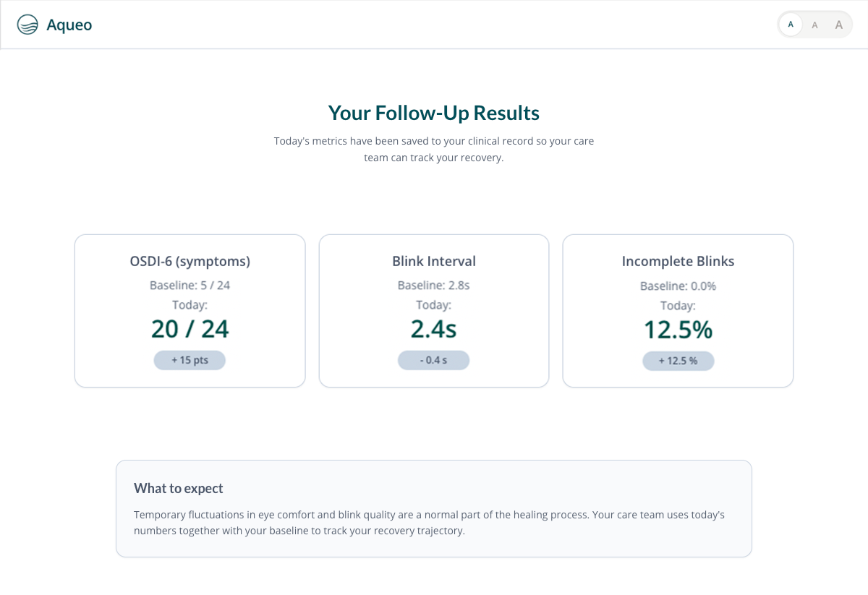Click the Incomplete Blinks card title
Viewport: 868px width, 595px height.
click(678, 261)
